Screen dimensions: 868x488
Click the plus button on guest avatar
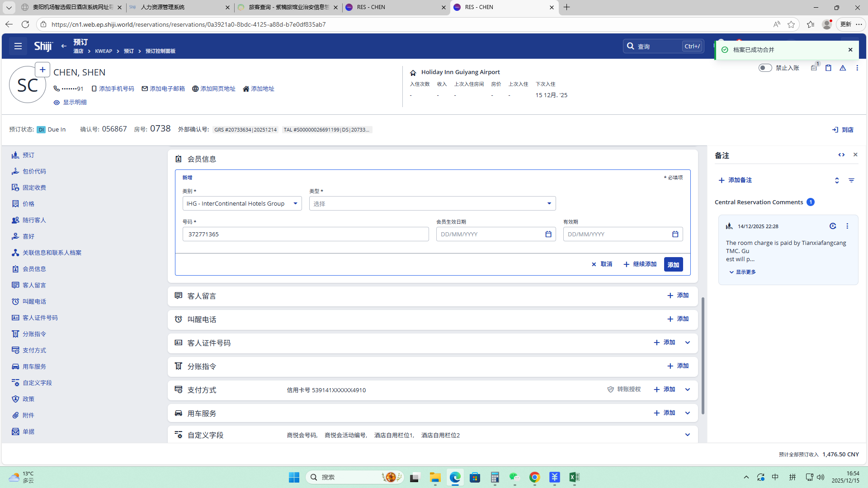42,70
